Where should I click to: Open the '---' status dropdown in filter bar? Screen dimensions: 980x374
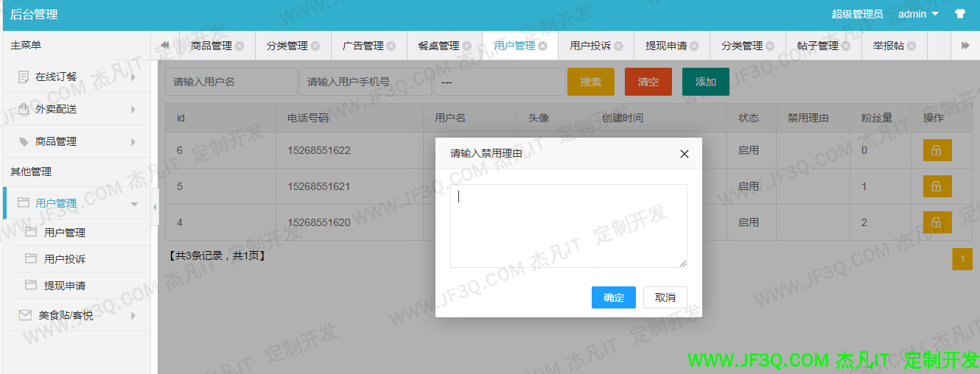coord(499,82)
